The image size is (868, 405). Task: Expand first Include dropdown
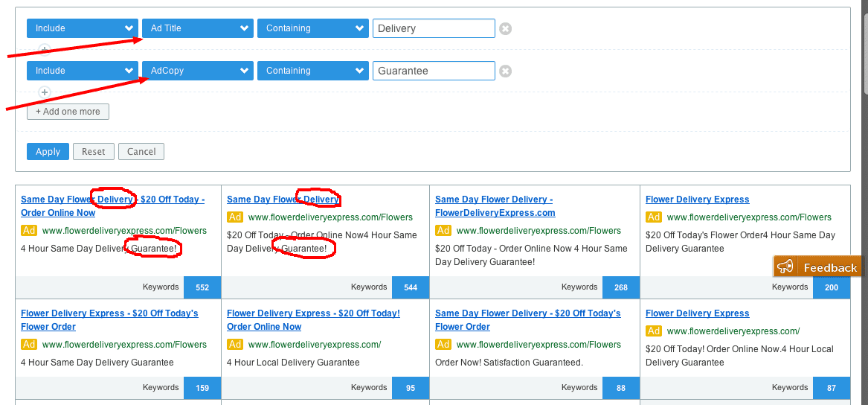click(x=82, y=28)
